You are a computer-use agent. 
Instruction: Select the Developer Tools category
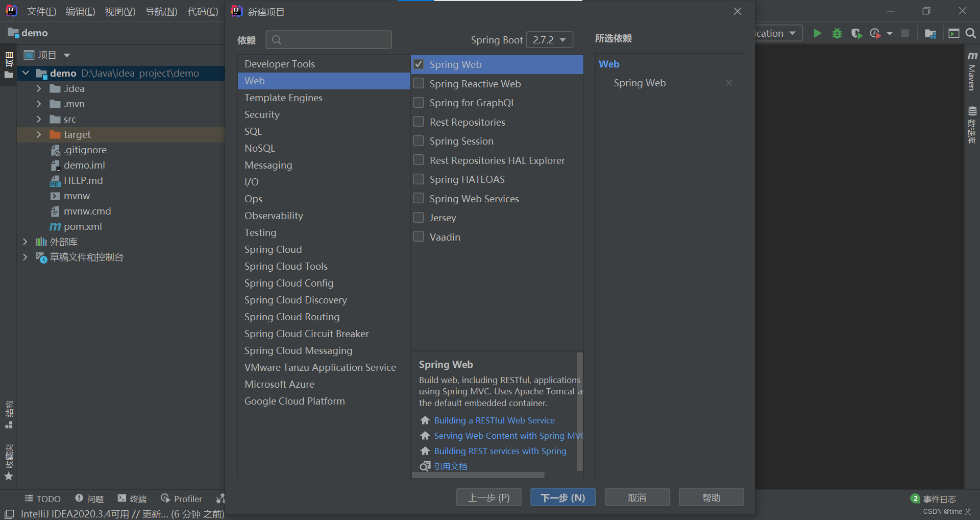click(x=324, y=64)
